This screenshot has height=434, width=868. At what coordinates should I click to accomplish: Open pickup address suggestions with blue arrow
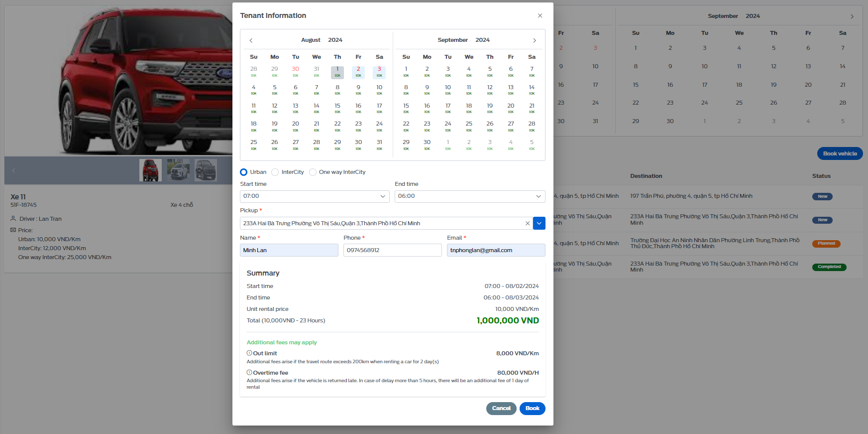click(539, 223)
